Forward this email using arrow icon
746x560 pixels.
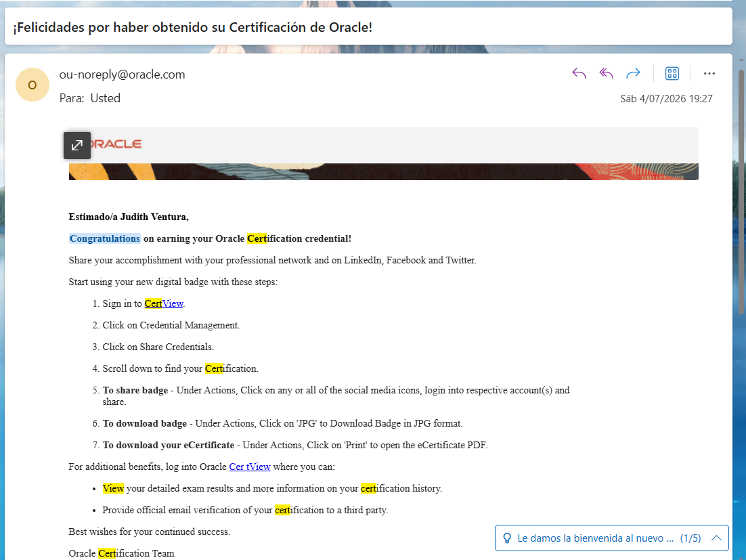[x=633, y=73]
